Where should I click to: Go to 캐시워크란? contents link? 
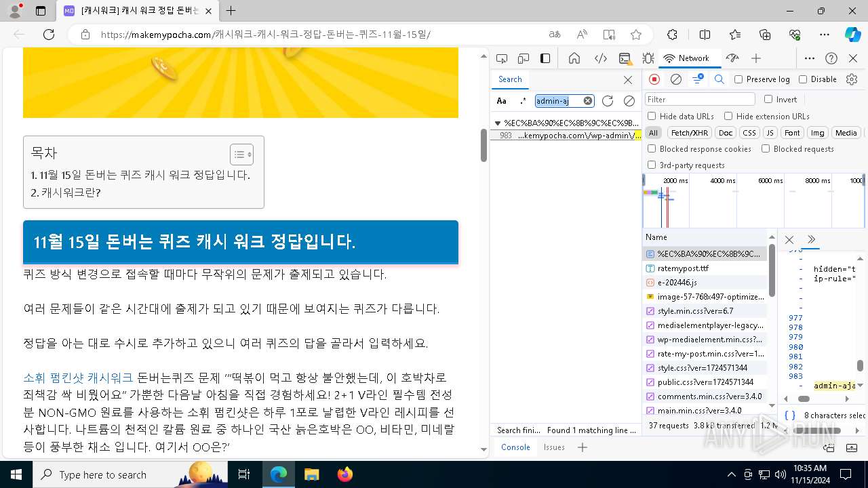point(66,192)
